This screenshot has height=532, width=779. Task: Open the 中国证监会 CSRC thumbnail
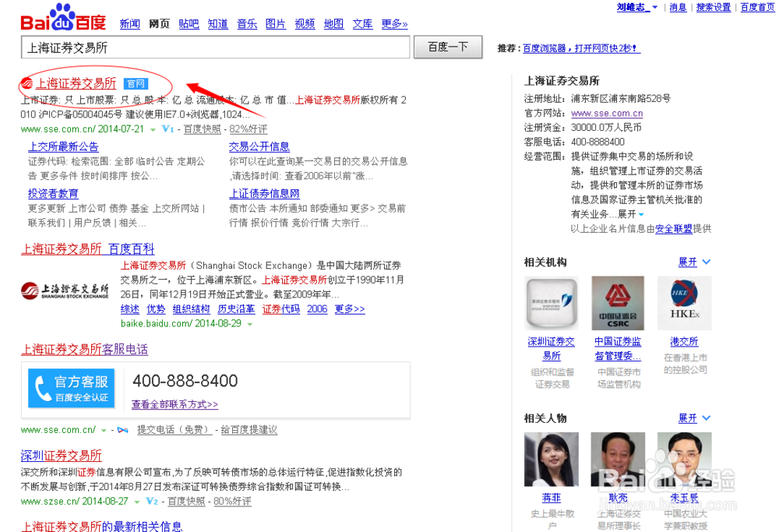point(618,304)
